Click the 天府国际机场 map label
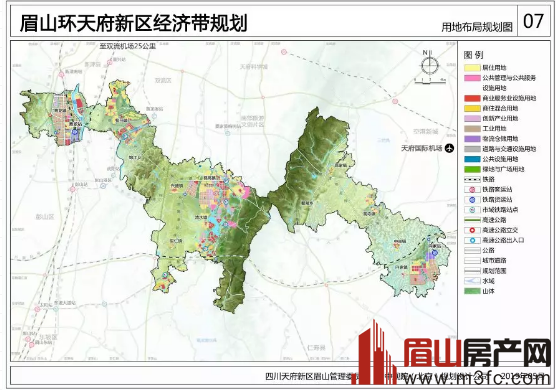Image resolution: width=556 pixels, height=390 pixels. coord(421,148)
